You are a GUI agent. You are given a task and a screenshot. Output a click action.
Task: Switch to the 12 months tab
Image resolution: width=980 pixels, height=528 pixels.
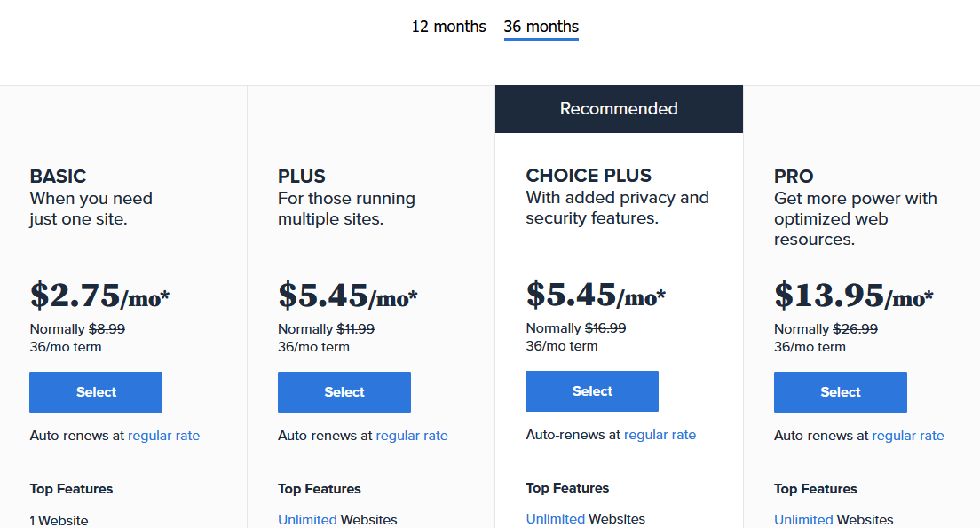(448, 27)
